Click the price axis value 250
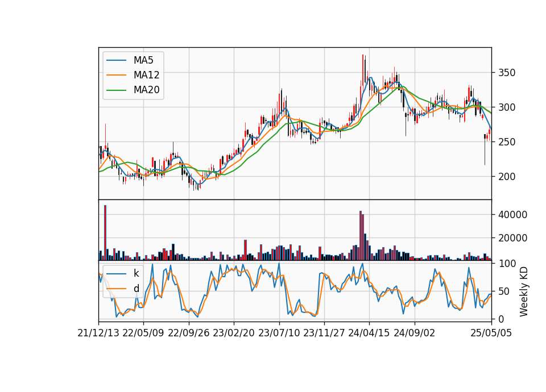The height and width of the screenshot is (392, 546). (507, 142)
